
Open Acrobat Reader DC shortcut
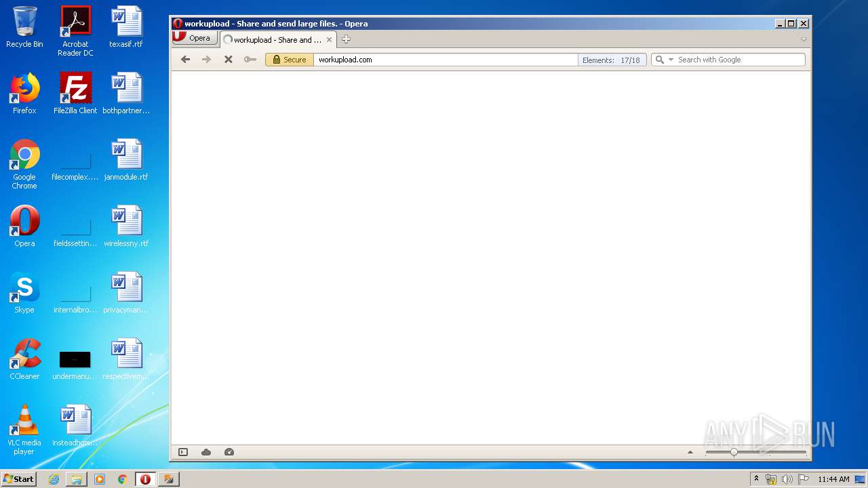(x=75, y=31)
